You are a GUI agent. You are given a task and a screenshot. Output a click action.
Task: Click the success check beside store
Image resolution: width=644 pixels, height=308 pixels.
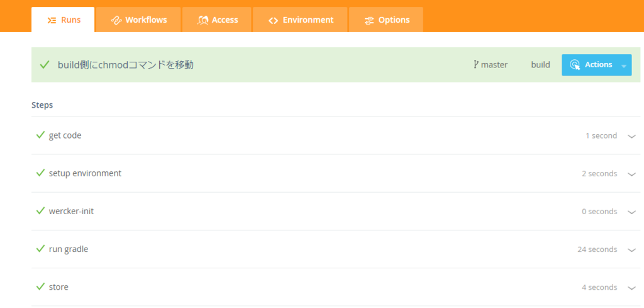(x=40, y=286)
